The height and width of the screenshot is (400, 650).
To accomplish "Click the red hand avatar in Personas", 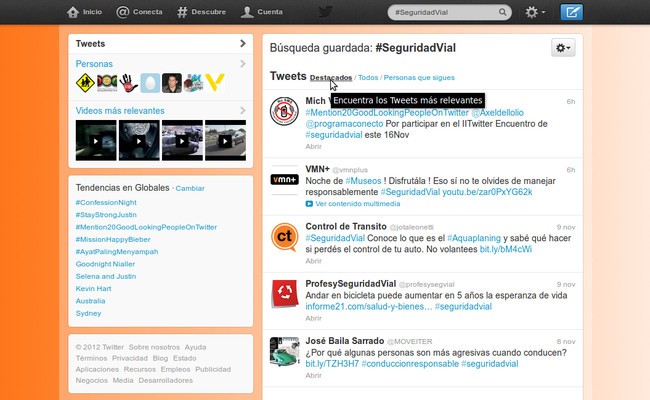I will pos(129,83).
